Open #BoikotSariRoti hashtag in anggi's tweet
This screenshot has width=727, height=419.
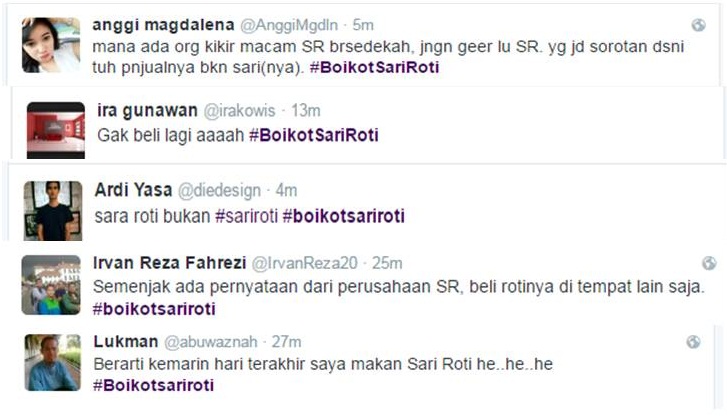coord(374,67)
